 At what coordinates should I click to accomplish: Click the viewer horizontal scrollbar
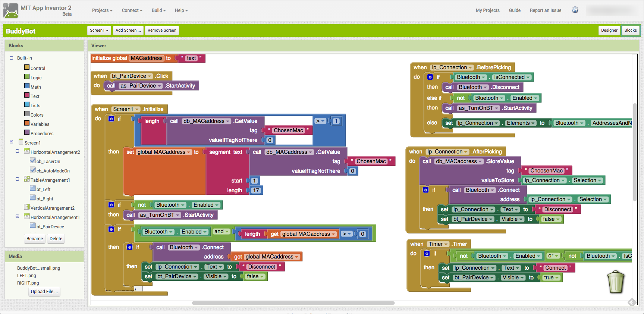pos(293,303)
